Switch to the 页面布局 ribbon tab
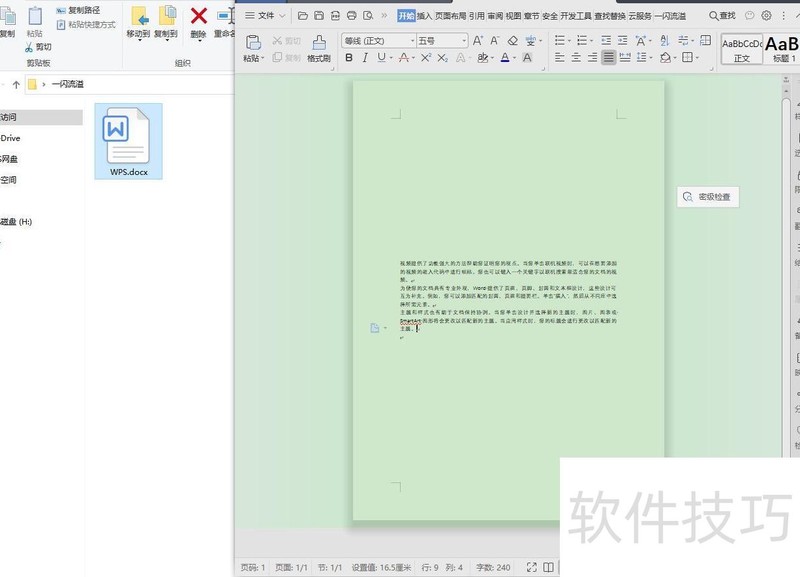 [451, 16]
